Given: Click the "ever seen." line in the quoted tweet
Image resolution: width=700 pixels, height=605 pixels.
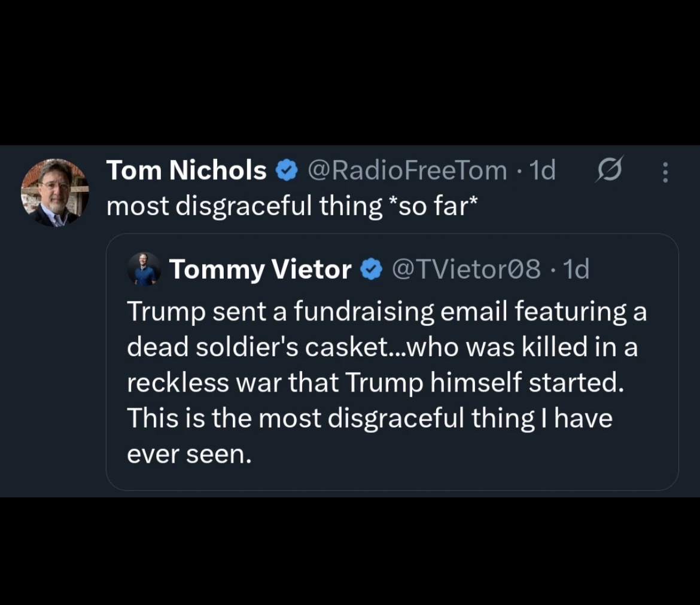Looking at the screenshot, I should (189, 454).
